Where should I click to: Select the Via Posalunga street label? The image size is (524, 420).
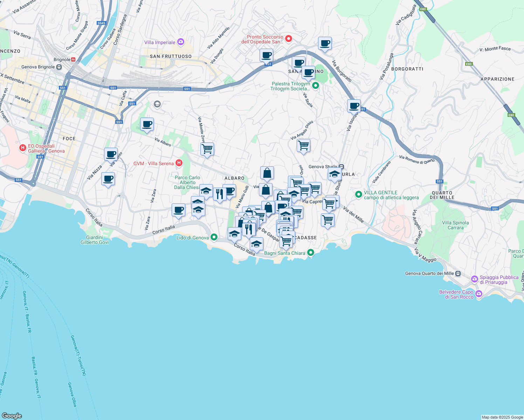click(387, 66)
